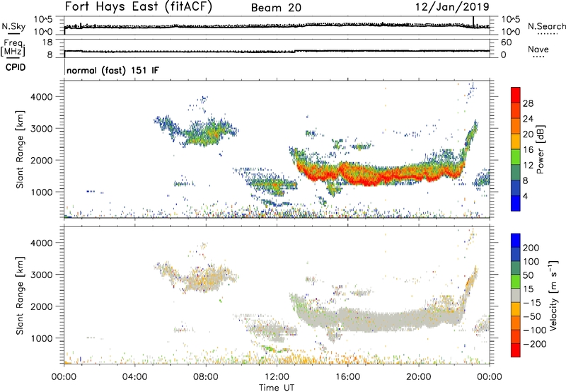Image resolution: width=566 pixels, height=392 pixels.
Task: Select the 'Beam 20' label
Action: (x=276, y=8)
